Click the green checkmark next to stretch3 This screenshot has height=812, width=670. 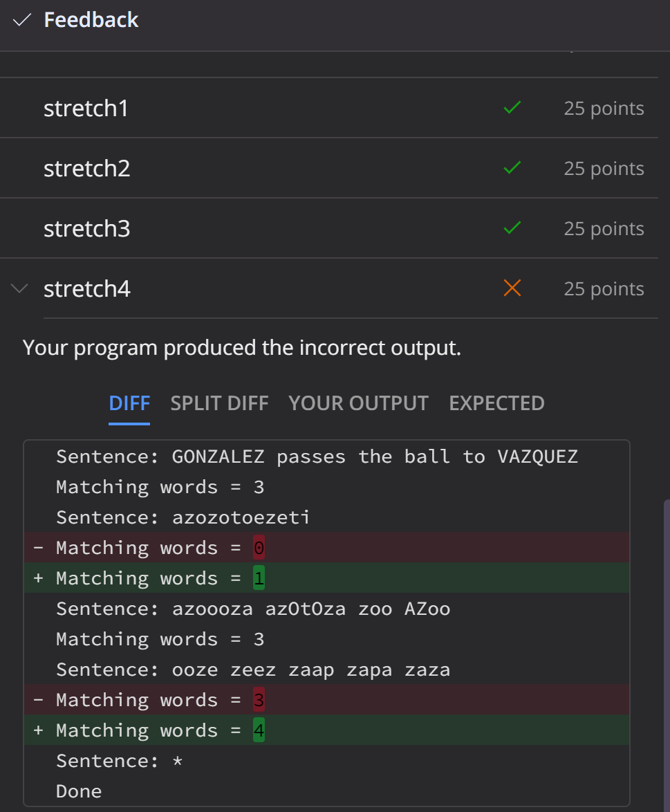[512, 228]
